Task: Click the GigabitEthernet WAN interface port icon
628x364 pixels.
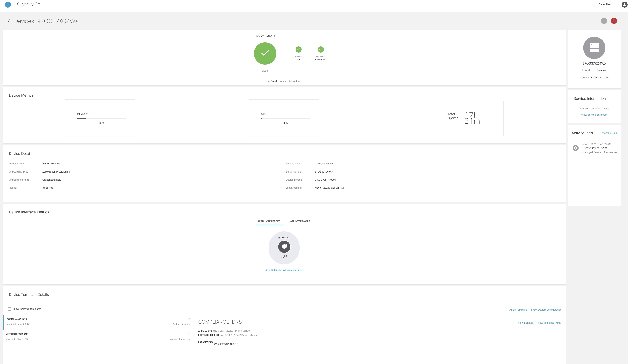Action: [x=284, y=247]
